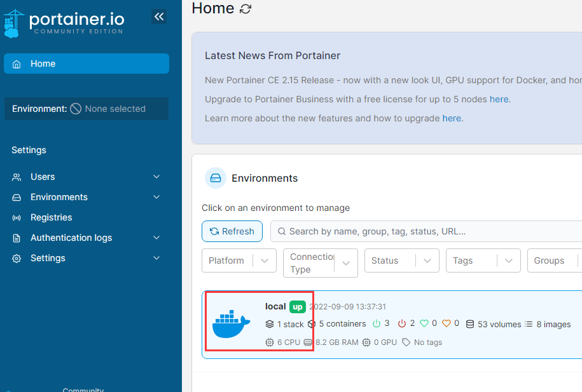Click the green 'up' status badge

[x=298, y=307]
